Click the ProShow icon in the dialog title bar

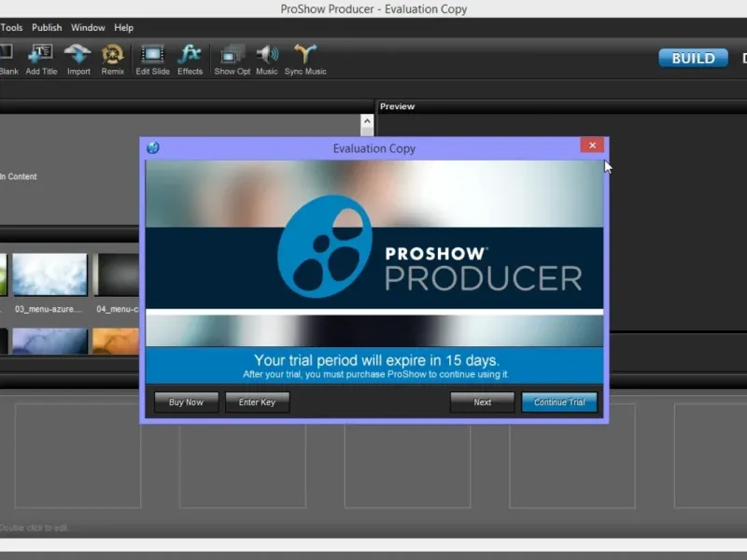[x=153, y=147]
